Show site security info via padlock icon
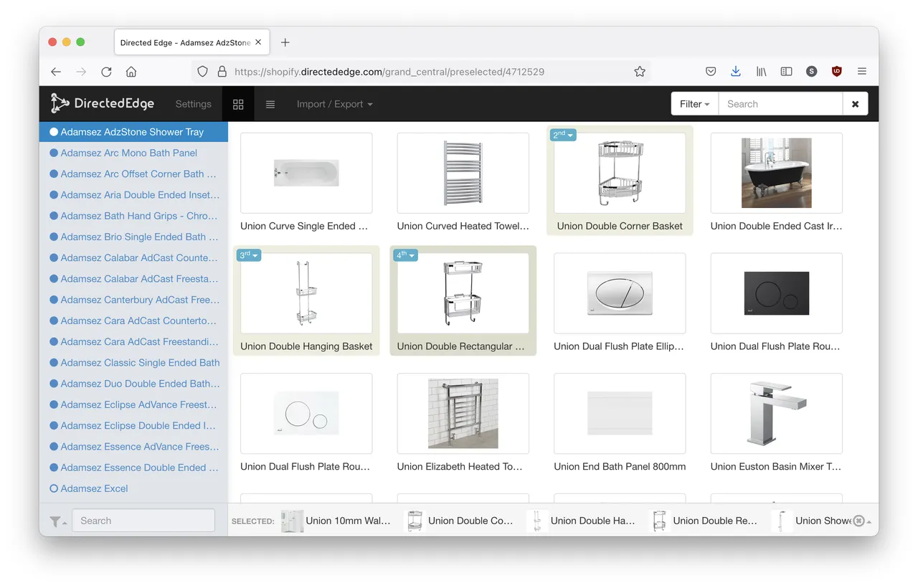This screenshot has width=918, height=588. coord(222,72)
